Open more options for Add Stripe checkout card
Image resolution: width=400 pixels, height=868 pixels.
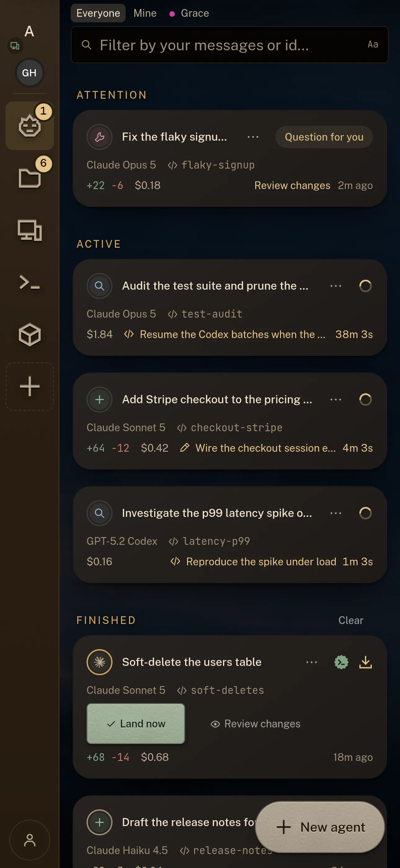point(336,399)
